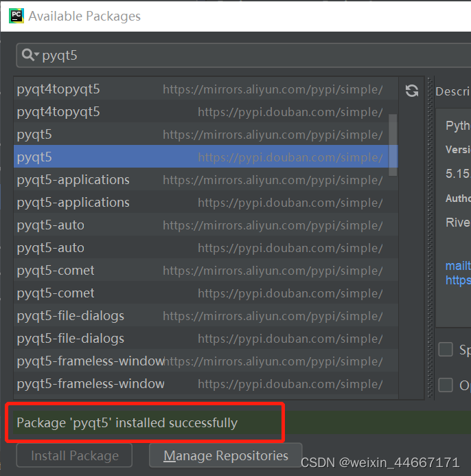471x476 pixels.
Task: Tick the Options checkbox
Action: (x=445, y=385)
